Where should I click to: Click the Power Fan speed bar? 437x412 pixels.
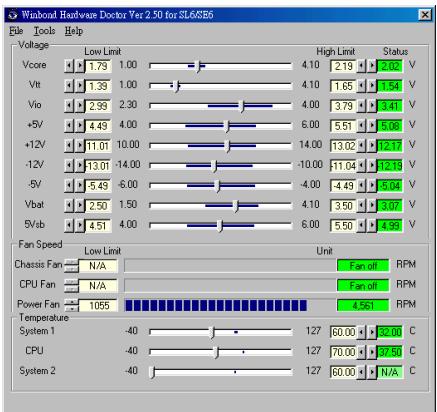click(230, 305)
